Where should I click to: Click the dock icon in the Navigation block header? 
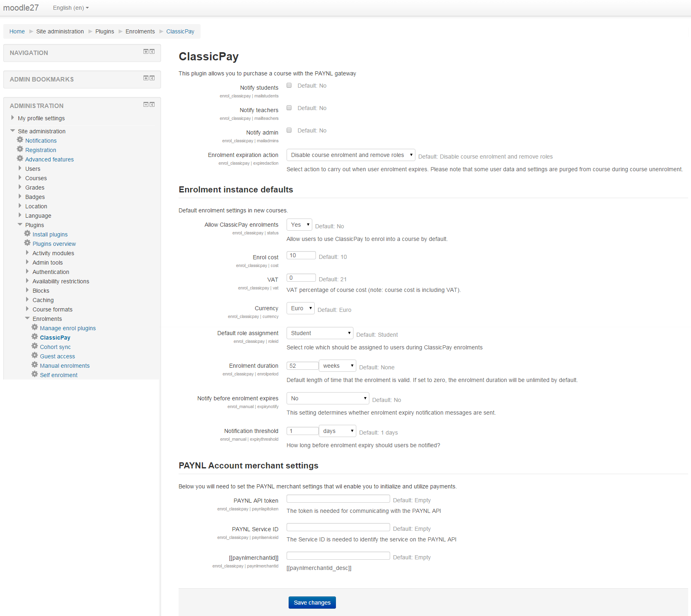pos(152,52)
